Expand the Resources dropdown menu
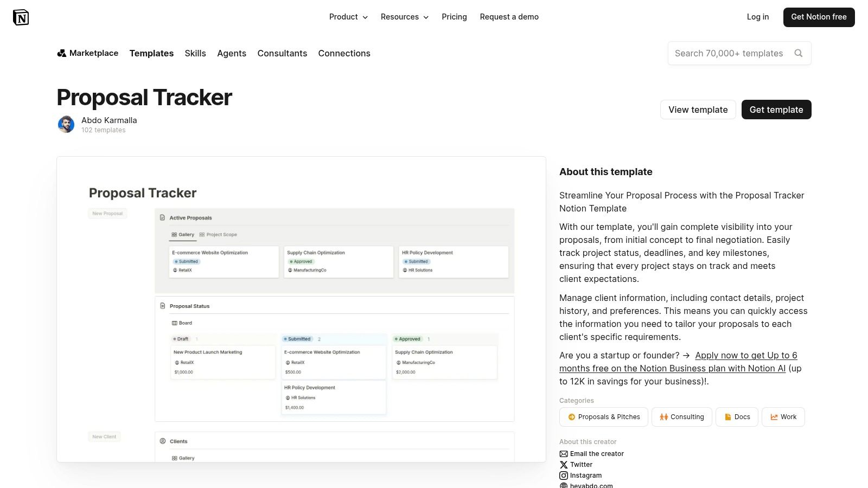868x488 pixels. (405, 17)
